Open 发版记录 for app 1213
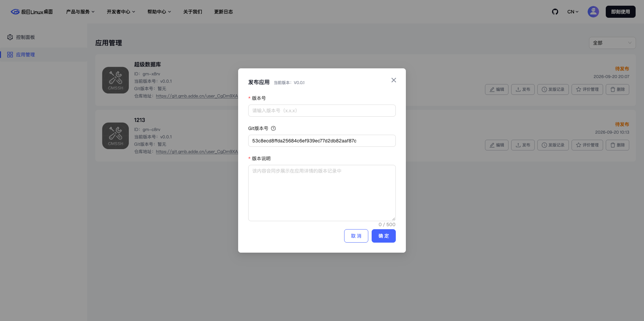Viewport: 644px width, 321px height. 553,145
